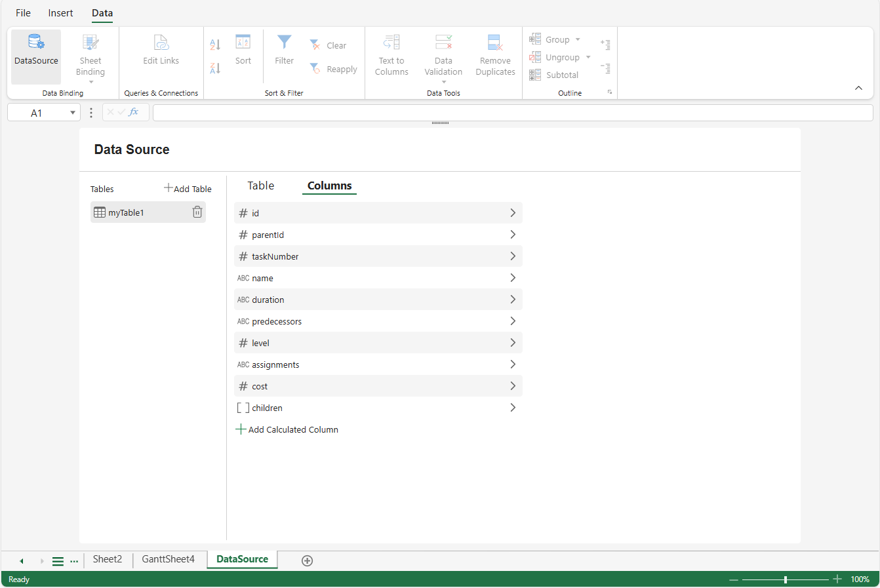
Task: Delete myTable1 using trash icon
Action: pyautogui.click(x=197, y=212)
